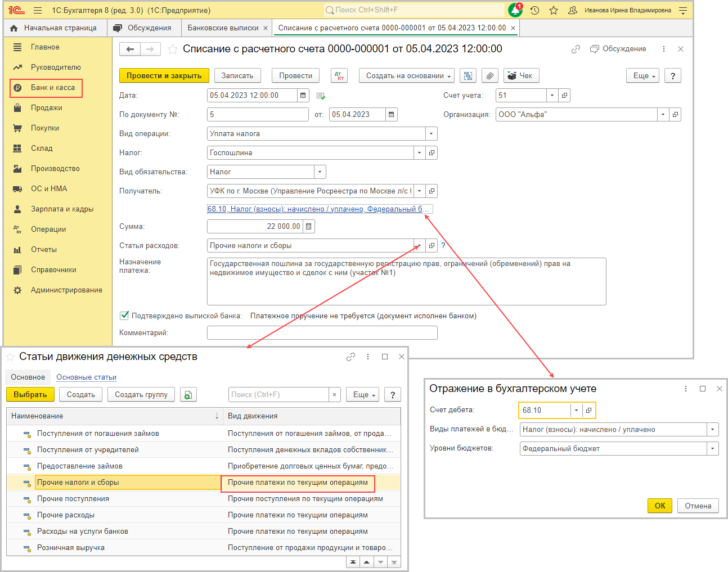The image size is (728, 572).
Task: Open accounting reflection link 68.10
Action: (x=319, y=209)
